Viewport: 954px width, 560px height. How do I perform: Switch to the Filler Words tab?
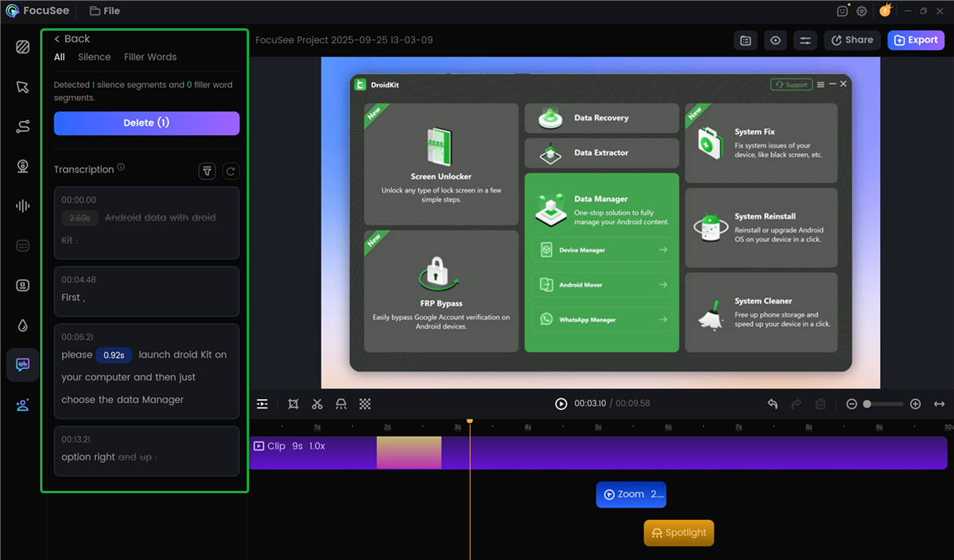[150, 57]
